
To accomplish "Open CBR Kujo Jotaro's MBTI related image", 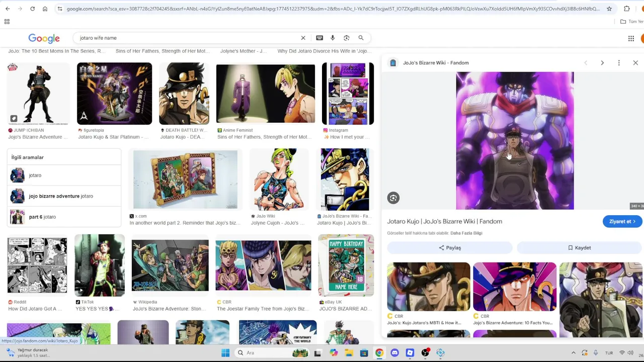I will [x=428, y=287].
